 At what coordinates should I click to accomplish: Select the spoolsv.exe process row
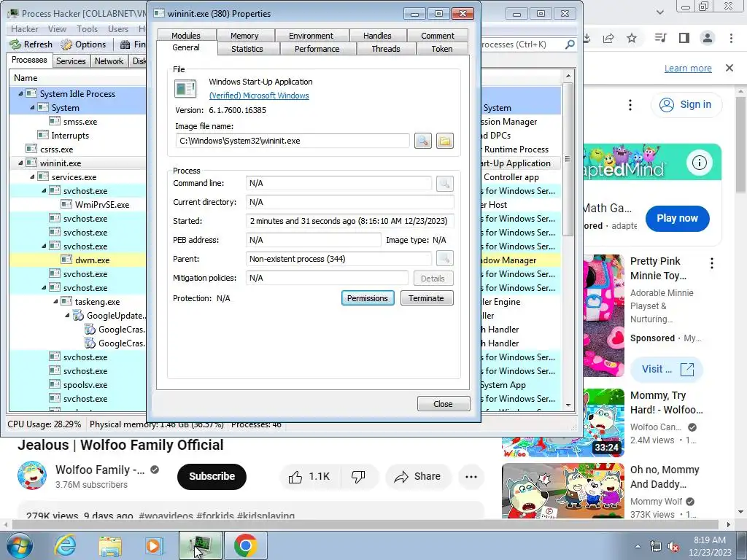77,385
